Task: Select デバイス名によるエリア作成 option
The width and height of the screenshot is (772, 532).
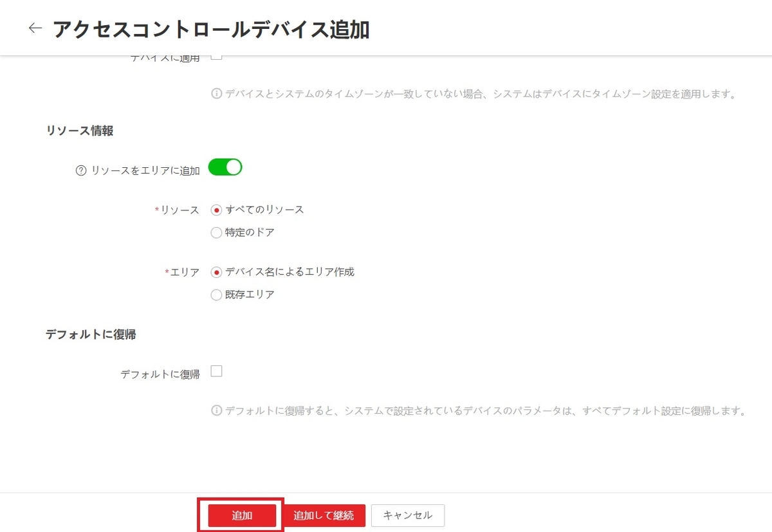Action: [216, 271]
